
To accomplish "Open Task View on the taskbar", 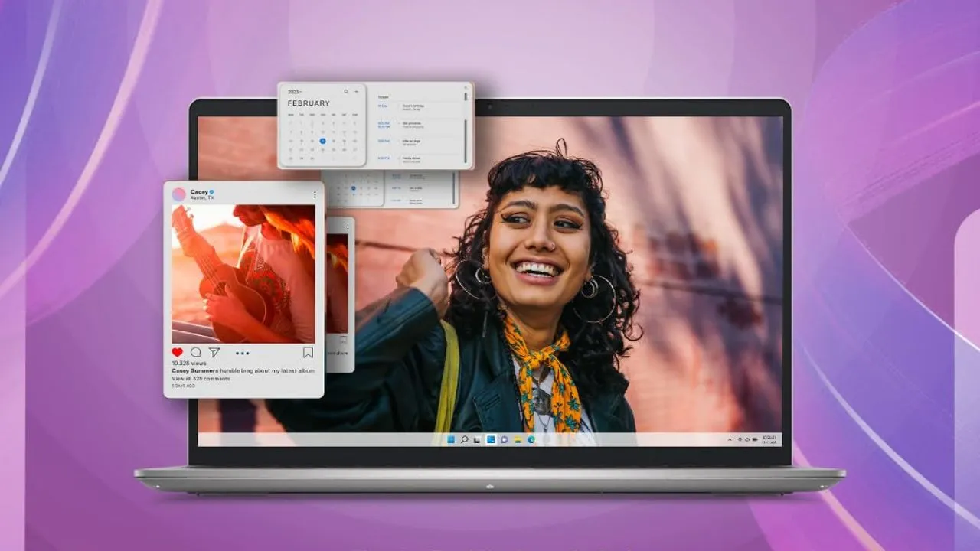I will click(477, 439).
